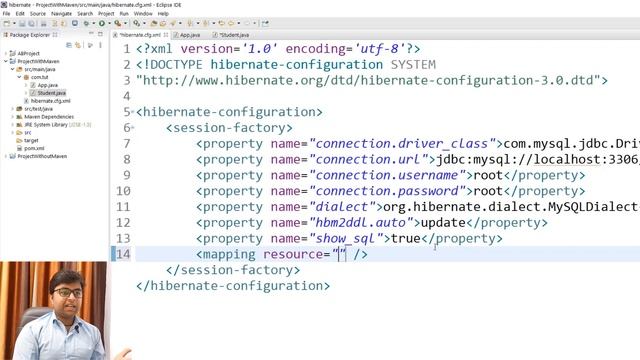Click inside the mapping resource quotes
The width and height of the screenshot is (640, 360).
pyautogui.click(x=339, y=255)
